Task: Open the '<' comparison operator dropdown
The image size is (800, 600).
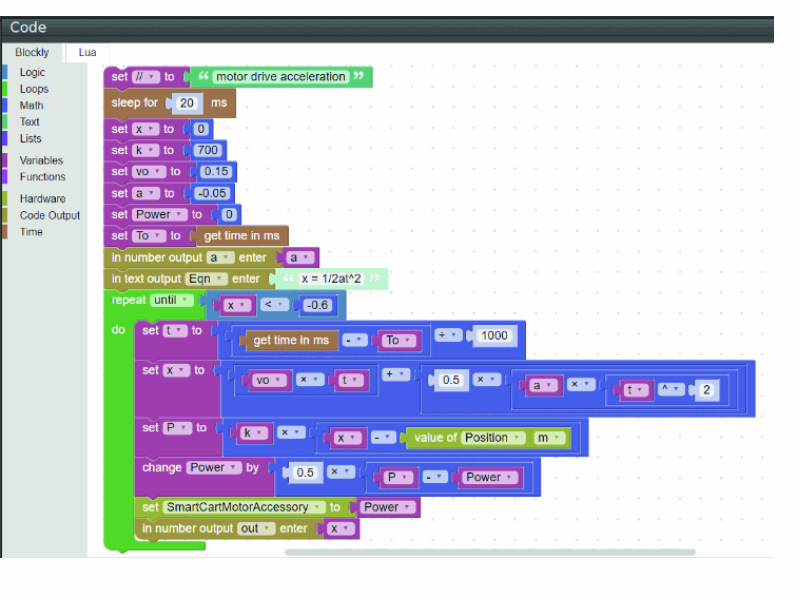Action: 276,305
